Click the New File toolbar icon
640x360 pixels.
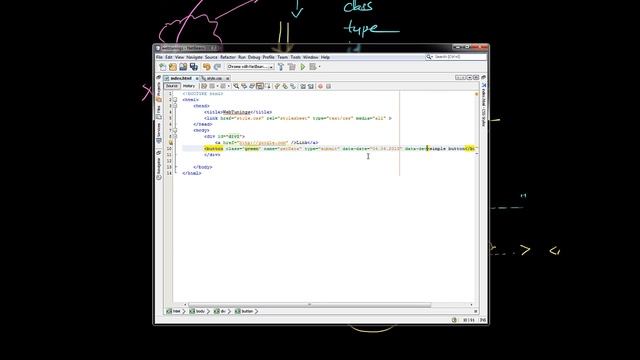point(163,67)
